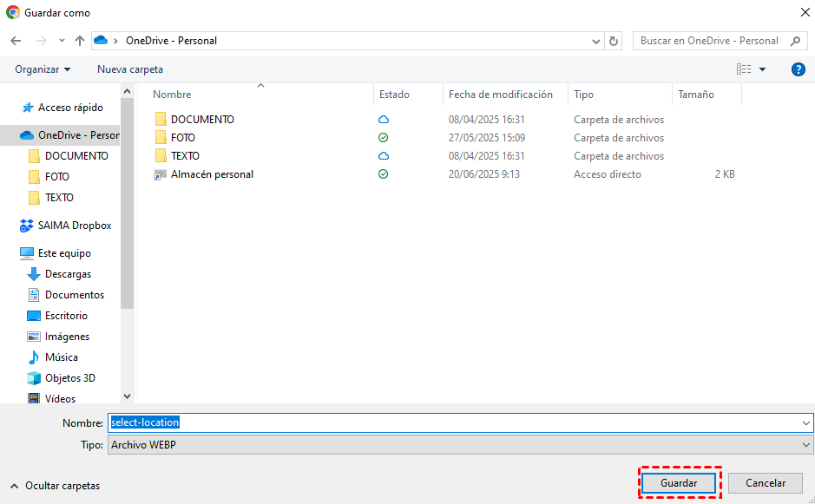Click the Cancelar button
Viewport: 815px width, 504px height.
[766, 483]
